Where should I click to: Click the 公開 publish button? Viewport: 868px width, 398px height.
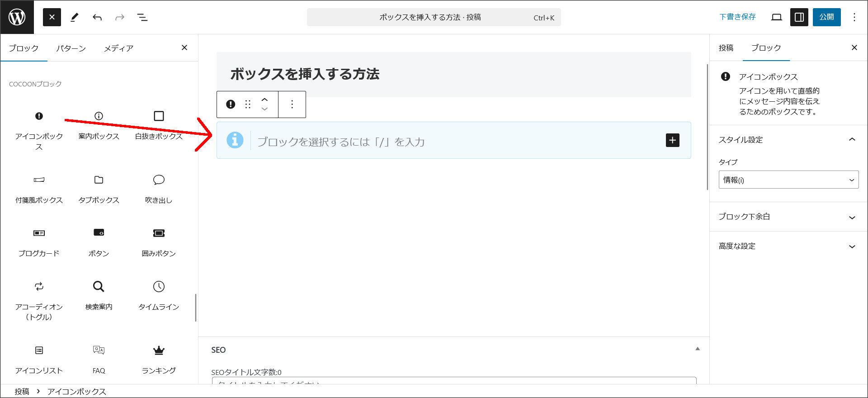[x=826, y=17]
